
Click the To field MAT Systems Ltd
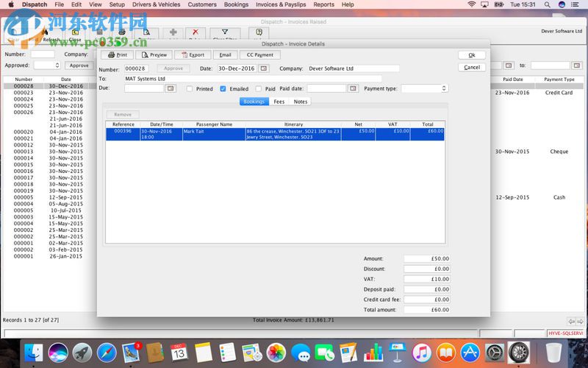click(253, 79)
